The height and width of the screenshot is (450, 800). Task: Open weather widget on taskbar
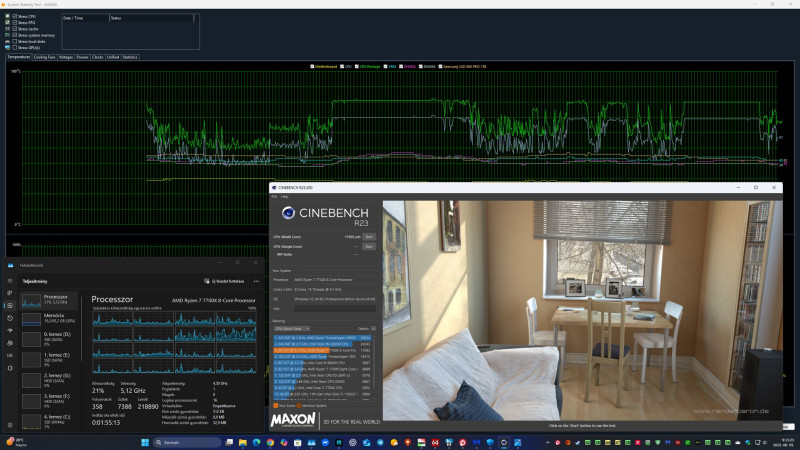pyautogui.click(x=15, y=442)
